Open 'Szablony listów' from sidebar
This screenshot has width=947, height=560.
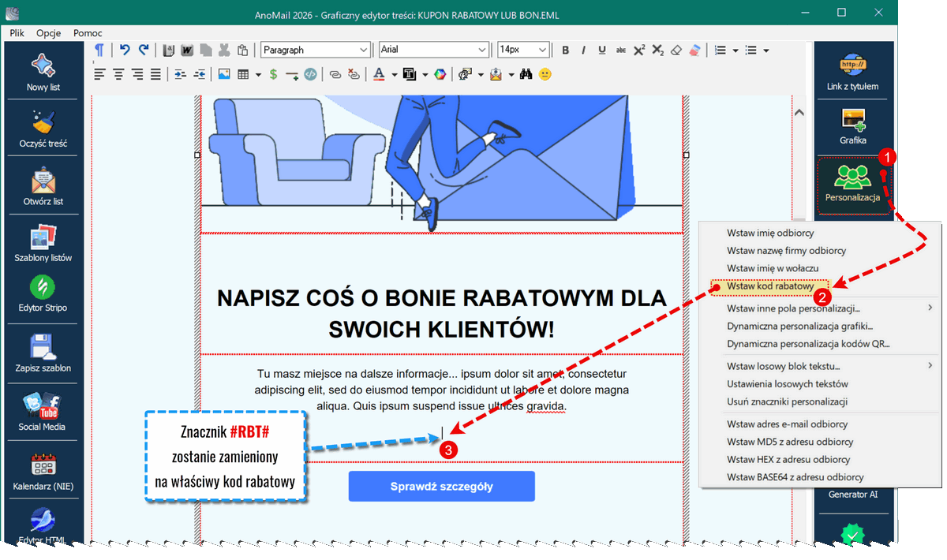(43, 242)
